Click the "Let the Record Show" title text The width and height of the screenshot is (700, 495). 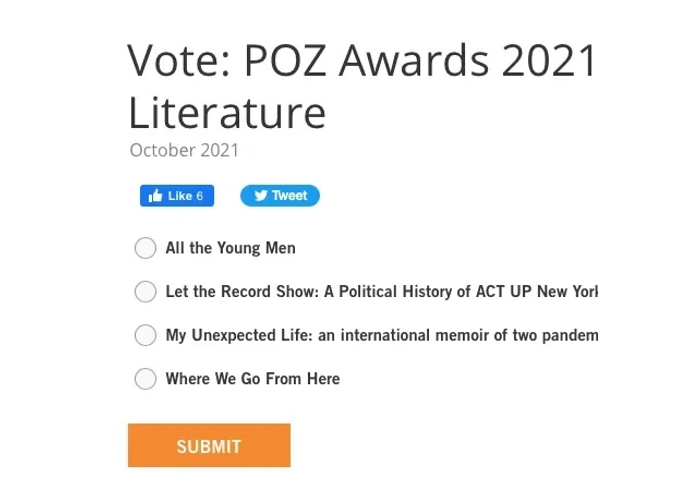pyautogui.click(x=242, y=291)
